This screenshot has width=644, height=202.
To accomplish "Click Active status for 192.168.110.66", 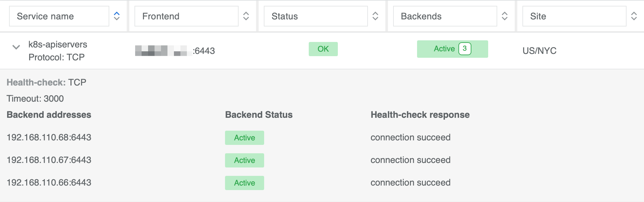I will tap(244, 183).
